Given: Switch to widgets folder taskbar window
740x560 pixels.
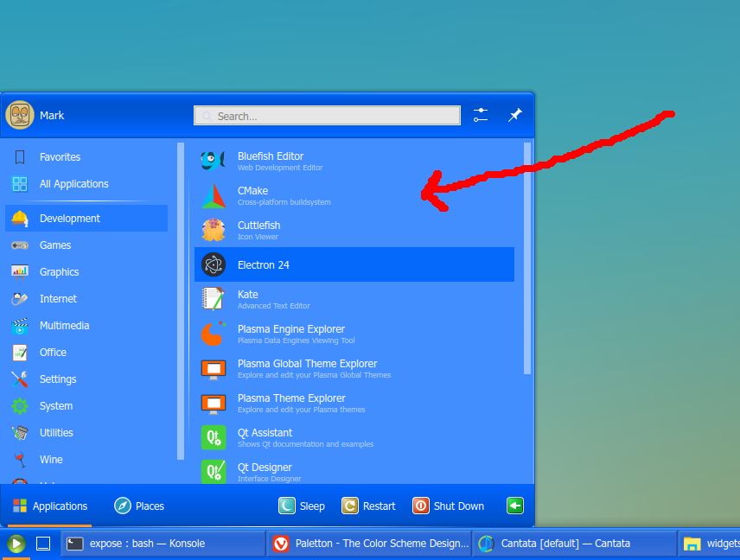Looking at the screenshot, I should tap(710, 544).
